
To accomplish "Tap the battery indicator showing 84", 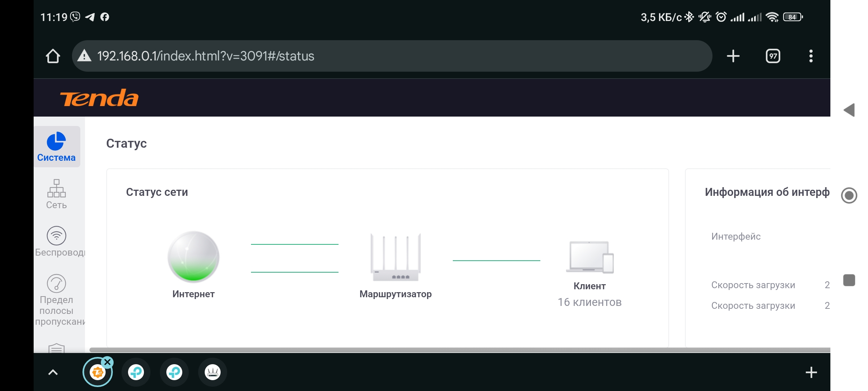I will point(793,17).
